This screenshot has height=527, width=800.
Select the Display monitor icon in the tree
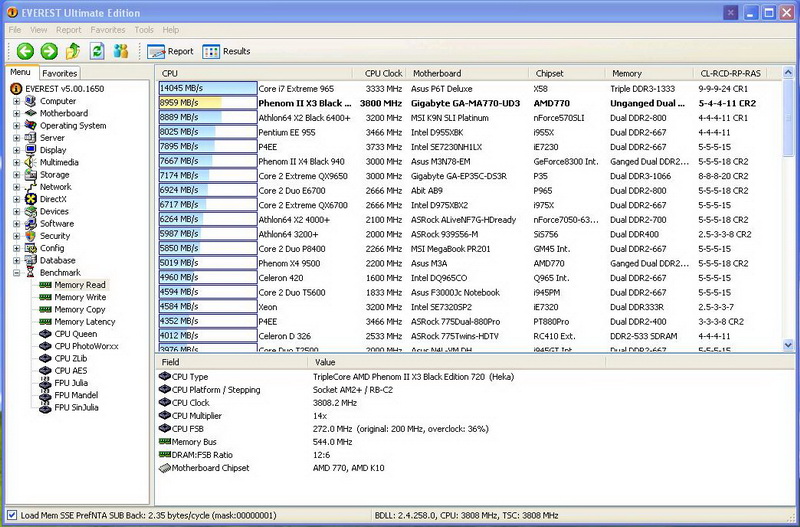pyautogui.click(x=31, y=150)
